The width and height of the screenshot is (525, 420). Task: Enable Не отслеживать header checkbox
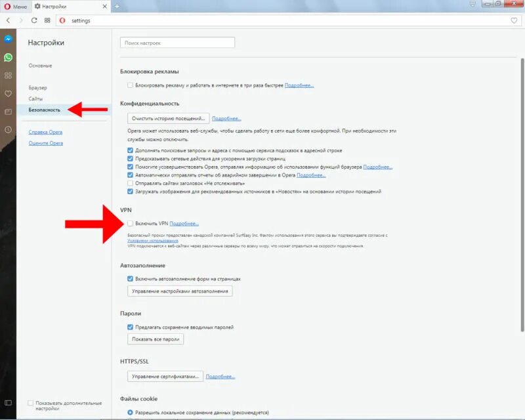pyautogui.click(x=130, y=183)
